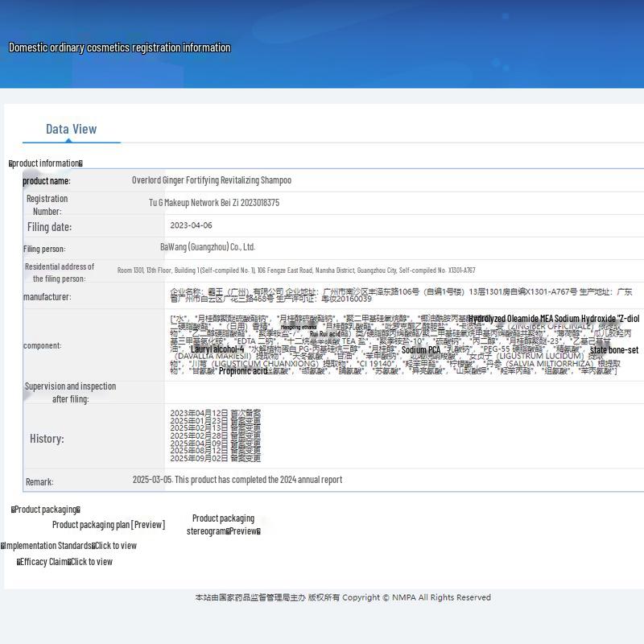Click the component ingredients list cell

click(401, 345)
